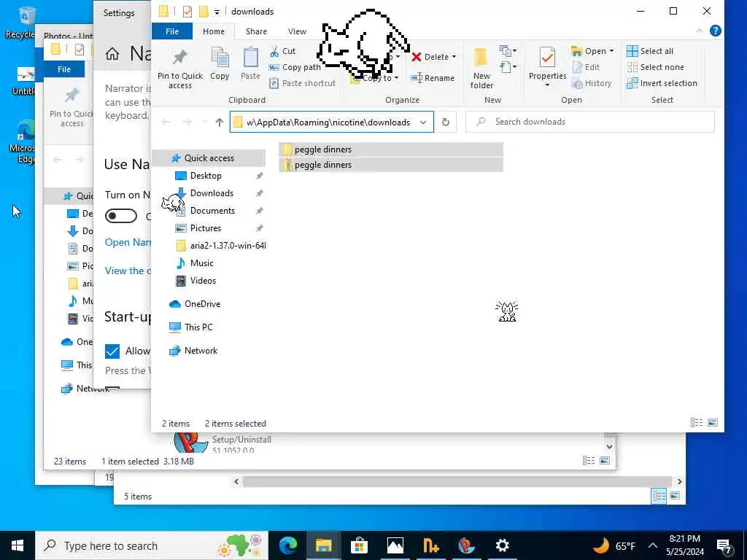Open the File Explorer help icon
Image resolution: width=747 pixels, height=560 pixels.
coord(715,31)
